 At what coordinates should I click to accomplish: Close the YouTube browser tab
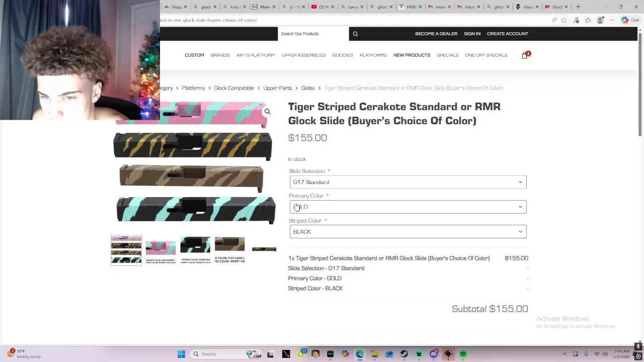333,7
